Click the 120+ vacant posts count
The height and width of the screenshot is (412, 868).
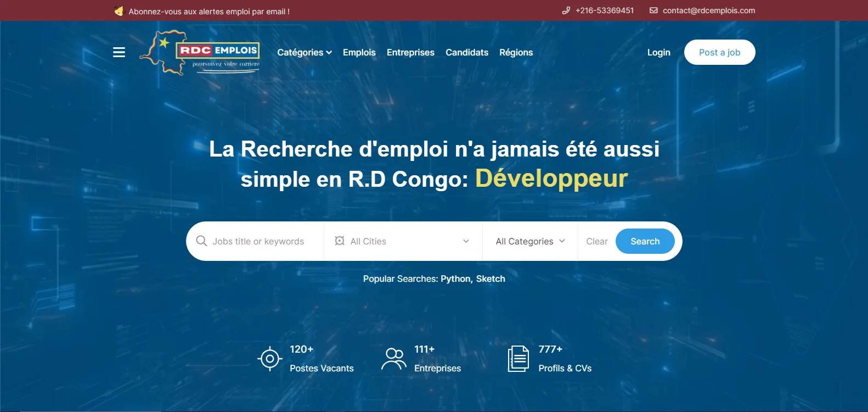point(302,349)
